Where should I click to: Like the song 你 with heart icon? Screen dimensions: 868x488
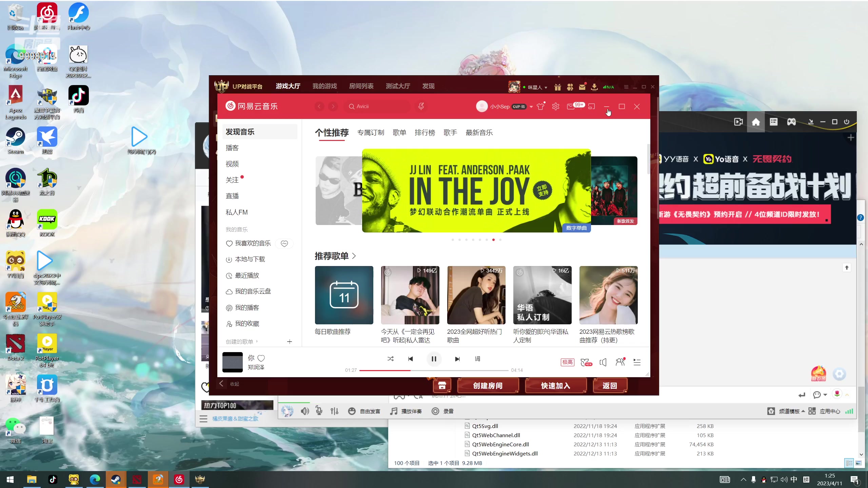tap(261, 358)
